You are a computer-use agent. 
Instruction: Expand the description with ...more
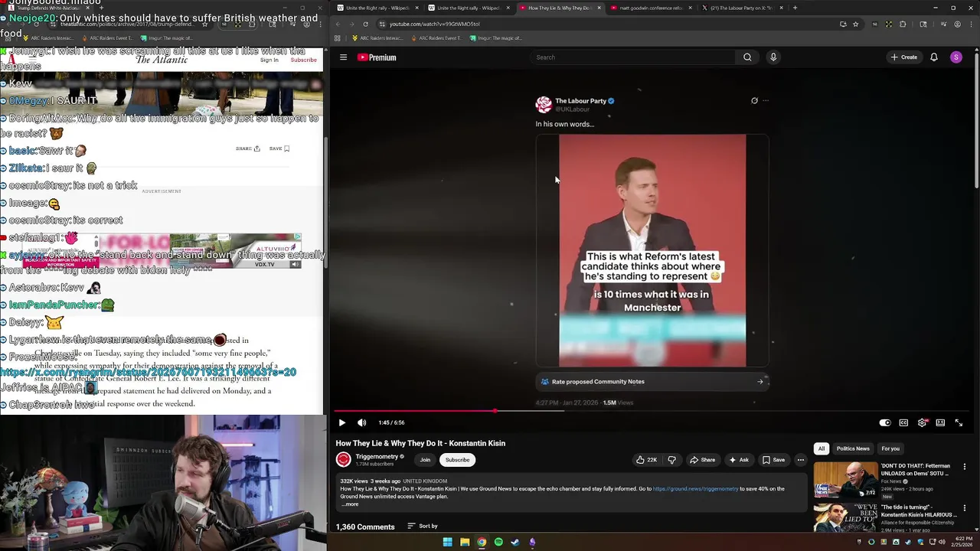pos(350,504)
